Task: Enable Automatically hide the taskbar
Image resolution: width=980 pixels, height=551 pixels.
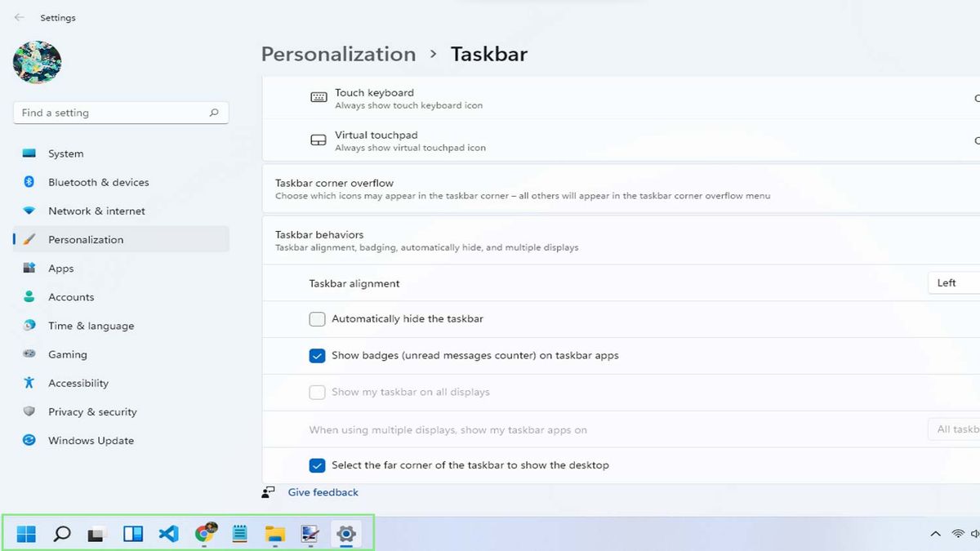Action: pyautogui.click(x=317, y=318)
